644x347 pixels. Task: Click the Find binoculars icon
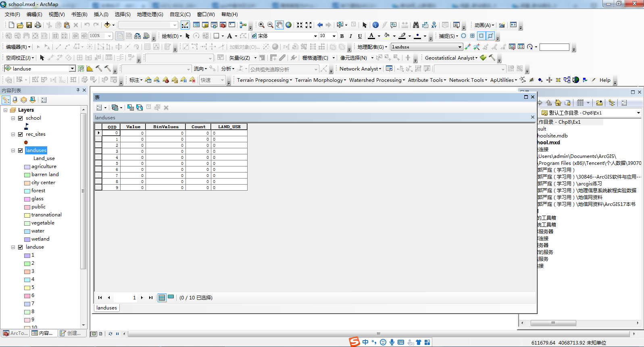click(x=416, y=25)
